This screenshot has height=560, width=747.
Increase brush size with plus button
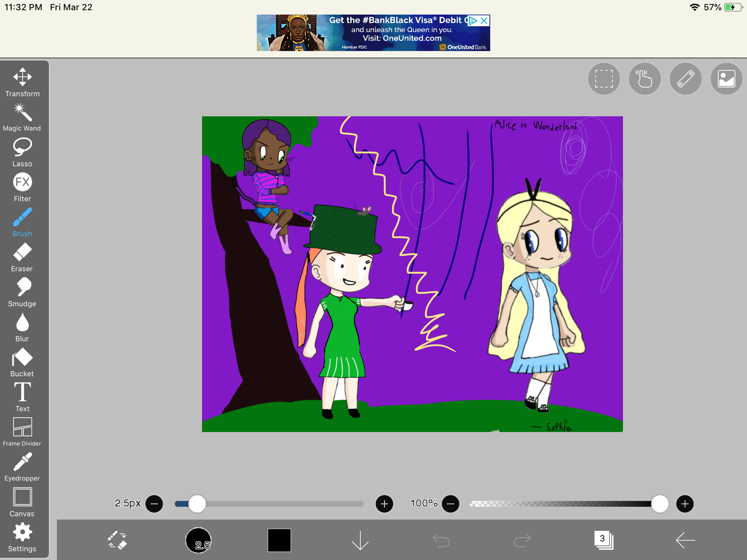tap(384, 504)
